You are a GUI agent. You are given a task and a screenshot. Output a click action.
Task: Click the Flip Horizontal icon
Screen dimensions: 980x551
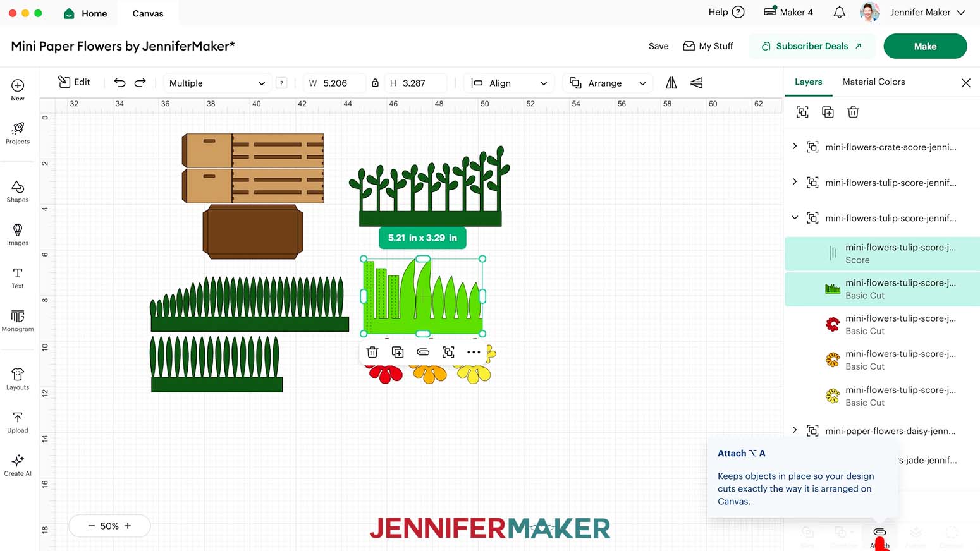(x=671, y=83)
